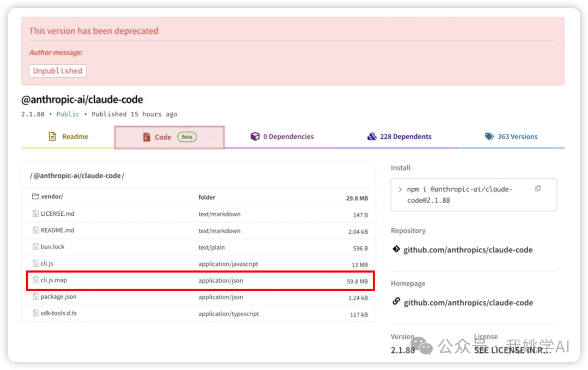Viewport: 588px width, 370px height.
Task: Expand the vendor/ folder
Action: [52, 197]
